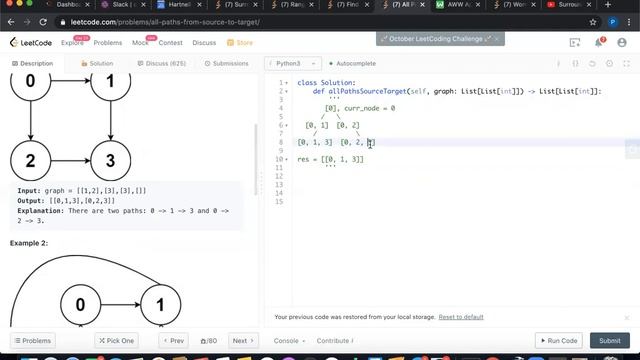
Task: Click the Pick One button
Action: point(117,340)
